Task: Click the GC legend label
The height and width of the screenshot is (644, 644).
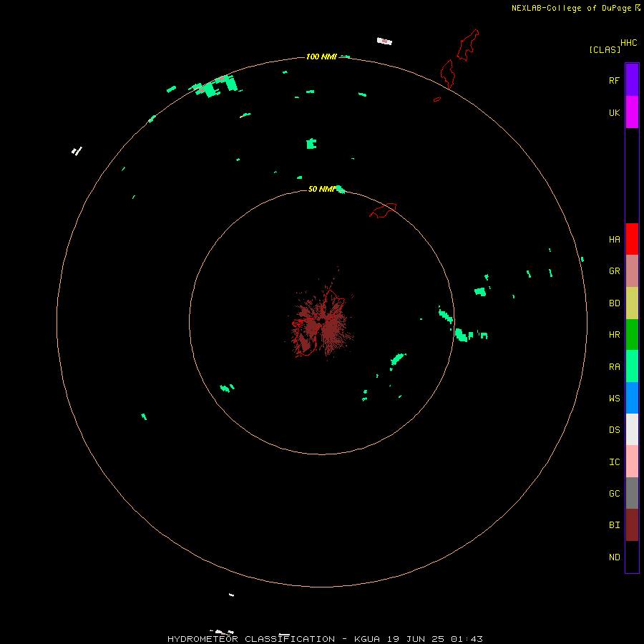Action: pos(614,493)
